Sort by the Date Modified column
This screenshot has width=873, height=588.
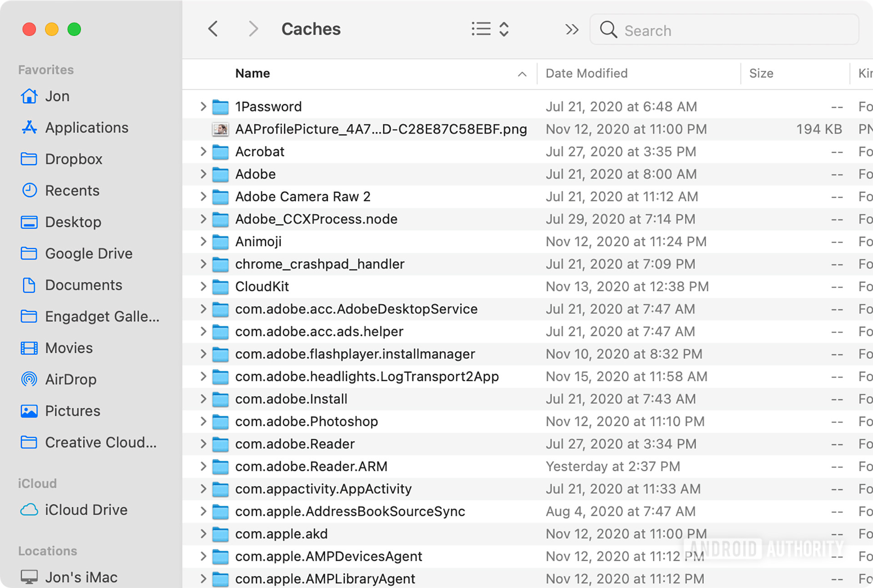pyautogui.click(x=587, y=73)
